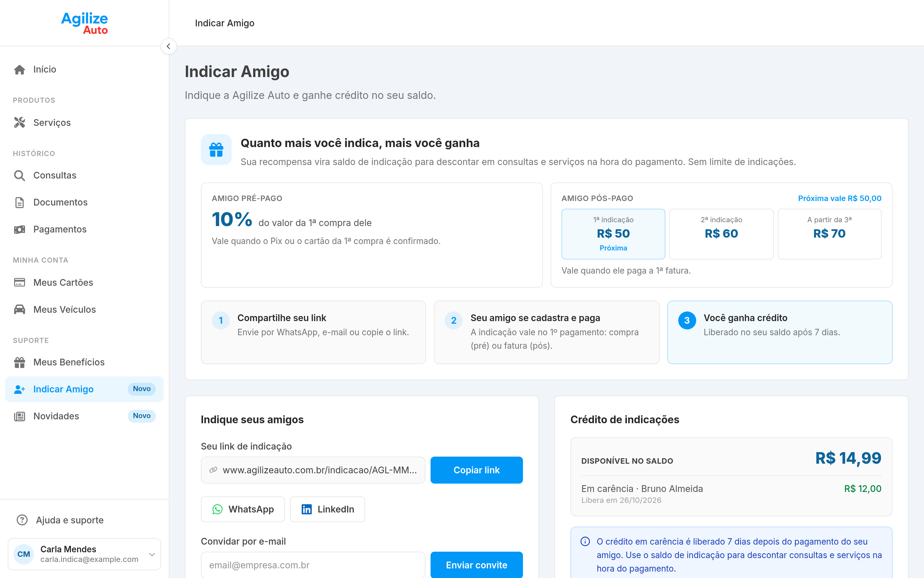Click the Novo badge beside Novidades
924x578 pixels.
click(142, 416)
